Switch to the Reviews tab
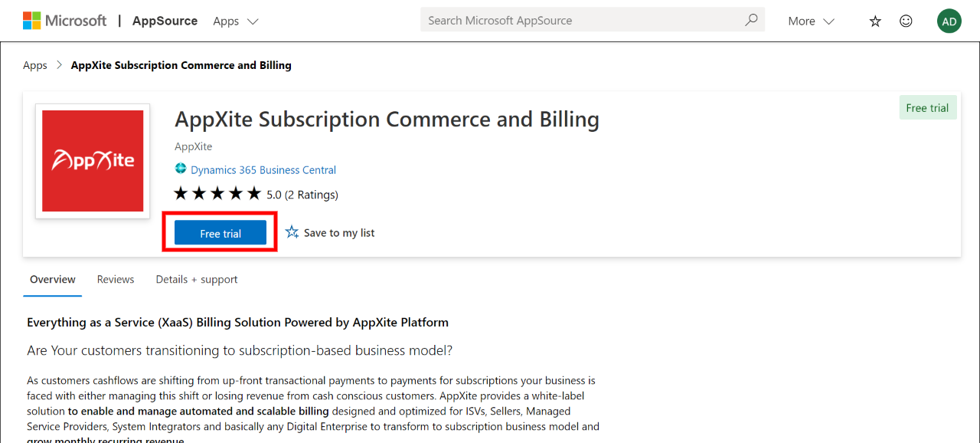The width and height of the screenshot is (980, 443). [x=116, y=280]
